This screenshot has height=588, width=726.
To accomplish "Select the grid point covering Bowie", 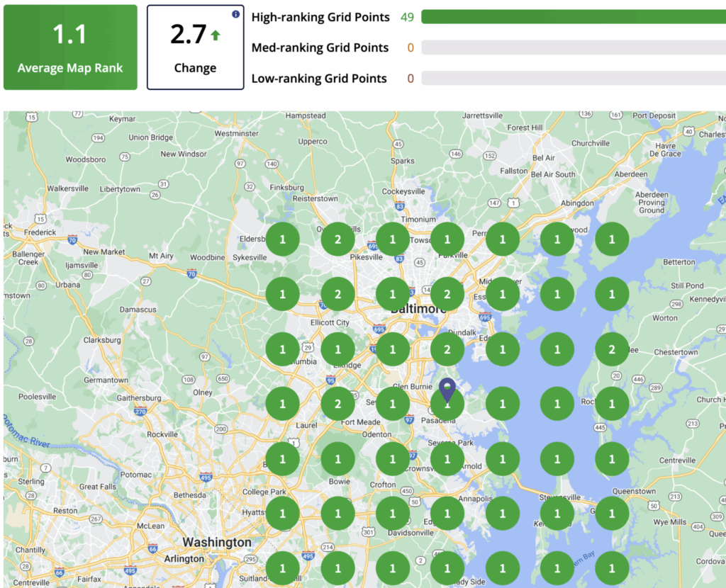I will [337, 459].
